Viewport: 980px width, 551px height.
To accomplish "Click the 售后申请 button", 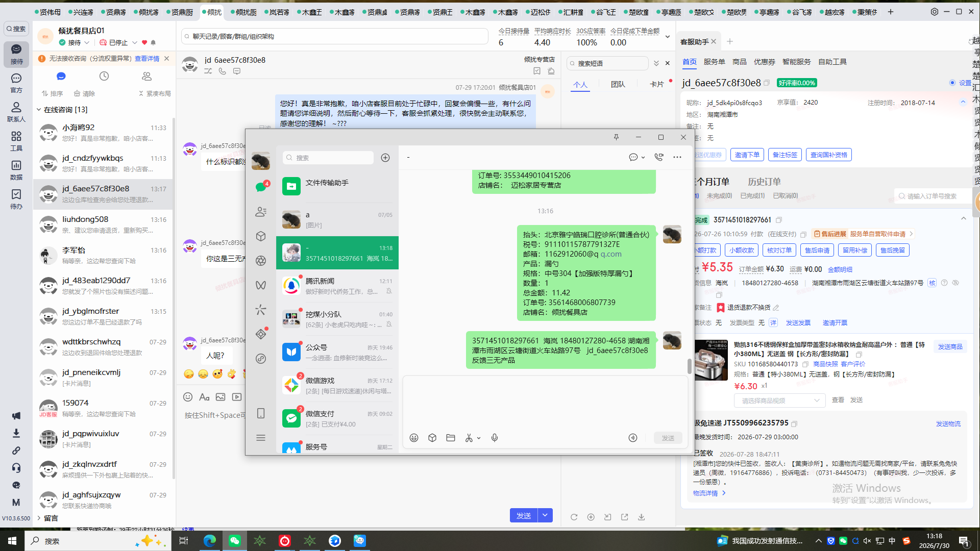I will [817, 250].
